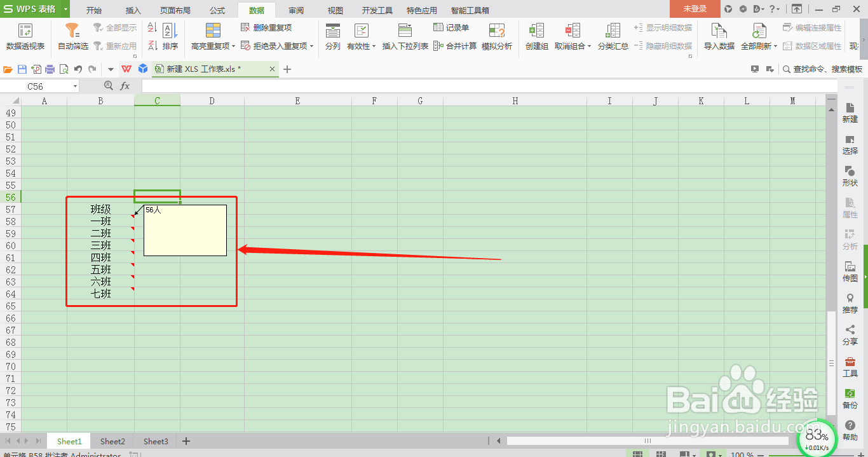Open the Pivot Table (数据透视表) tool
The image size is (868, 457).
click(x=25, y=37)
